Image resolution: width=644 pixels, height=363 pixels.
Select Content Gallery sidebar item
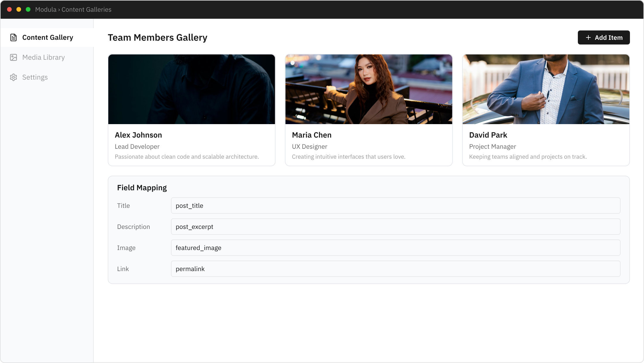pyautogui.click(x=47, y=37)
